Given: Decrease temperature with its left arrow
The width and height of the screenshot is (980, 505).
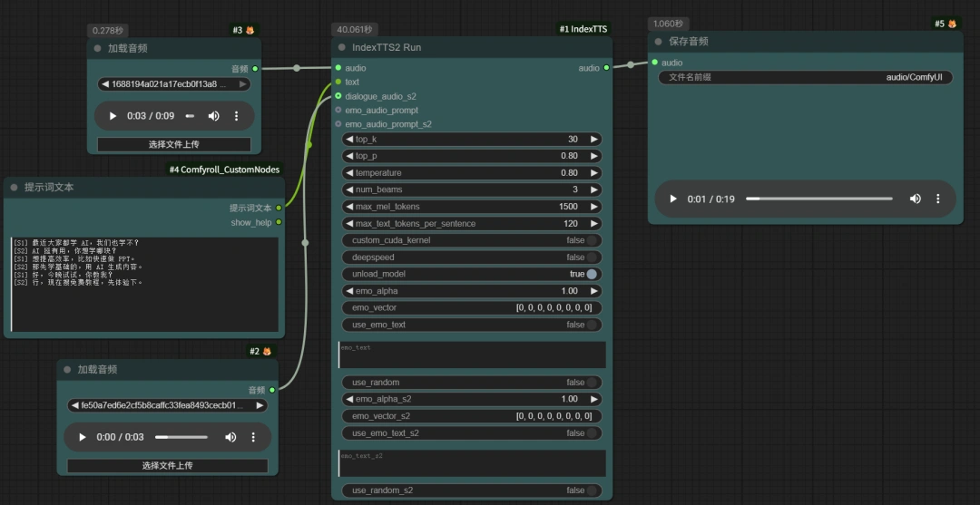Looking at the screenshot, I should pos(348,173).
